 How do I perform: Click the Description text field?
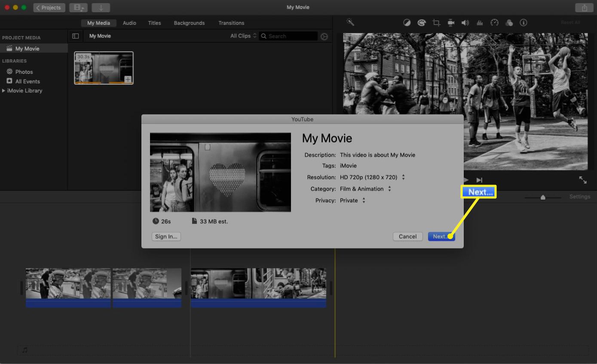point(377,155)
